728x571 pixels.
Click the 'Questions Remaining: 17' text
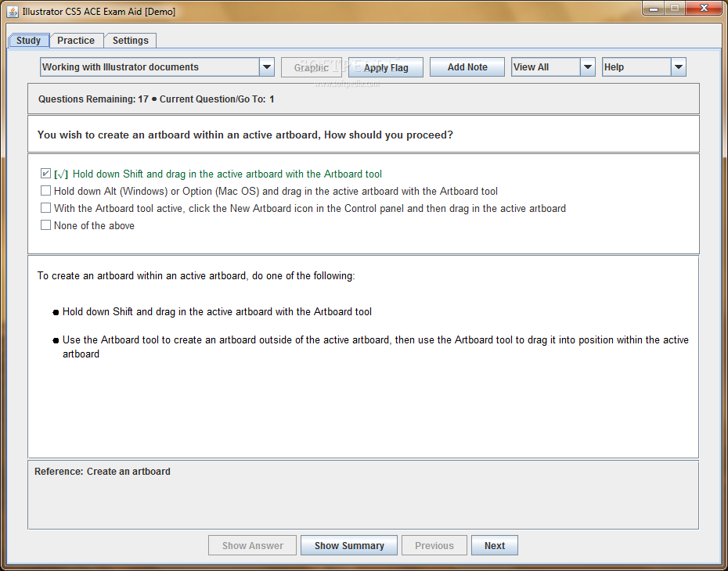pos(93,99)
